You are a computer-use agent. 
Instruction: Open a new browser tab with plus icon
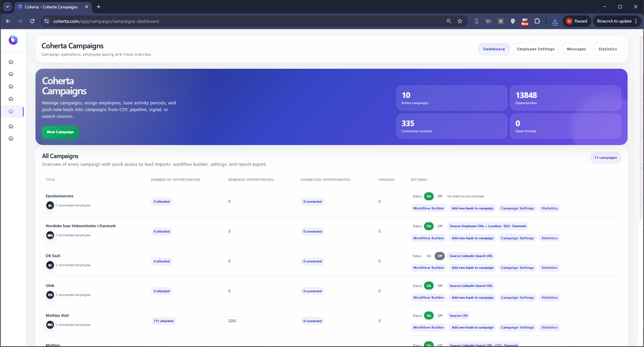98,6
